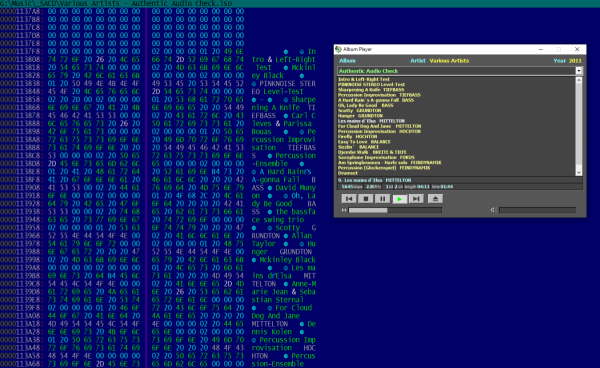This screenshot has height=368, width=600.
Task: Click ASCII text 'Mckinley Black' in hex viewer
Action: pyautogui.click(x=287, y=260)
